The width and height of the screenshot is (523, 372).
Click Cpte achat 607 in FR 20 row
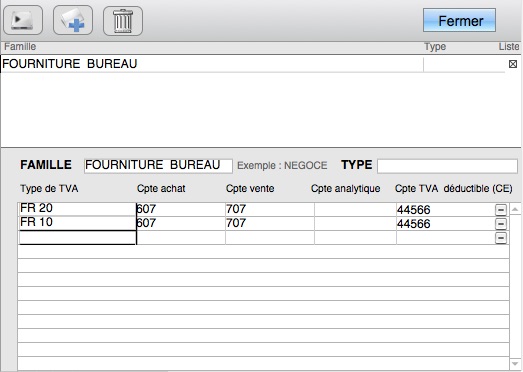(181, 209)
